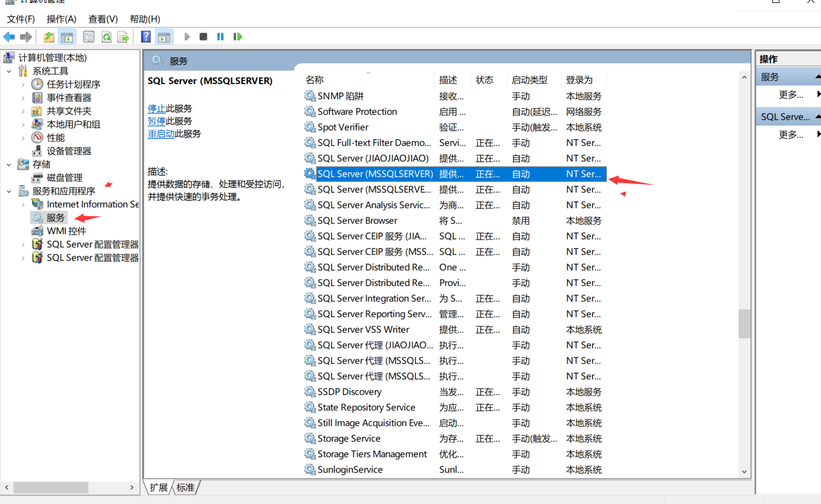The width and height of the screenshot is (821, 504).
Task: Expand the 事件查看器 node
Action: click(x=23, y=98)
